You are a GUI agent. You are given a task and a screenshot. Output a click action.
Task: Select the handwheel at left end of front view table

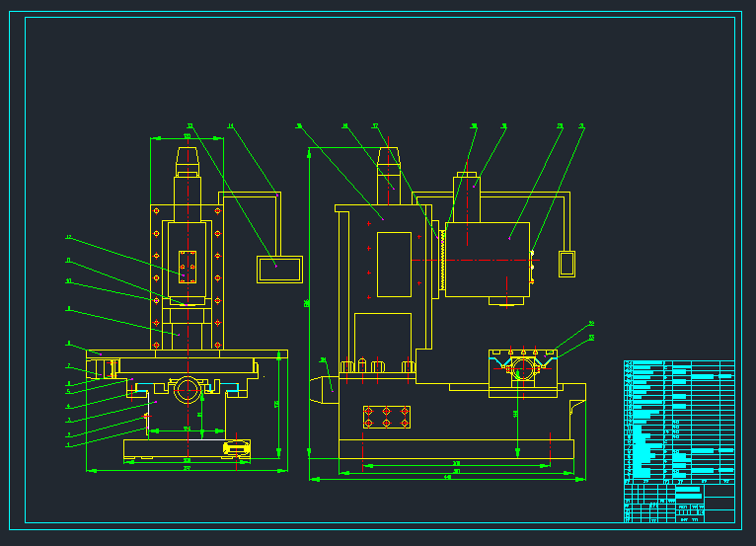pyautogui.click(x=103, y=368)
